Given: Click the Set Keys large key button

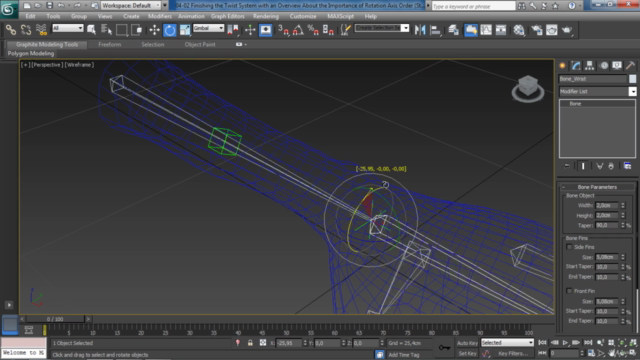Looking at the screenshot, I should coord(444,348).
